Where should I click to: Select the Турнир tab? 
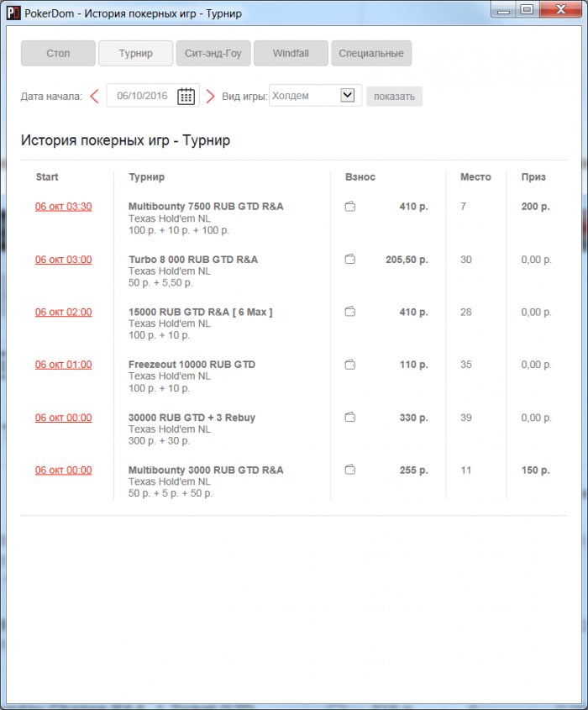136,54
